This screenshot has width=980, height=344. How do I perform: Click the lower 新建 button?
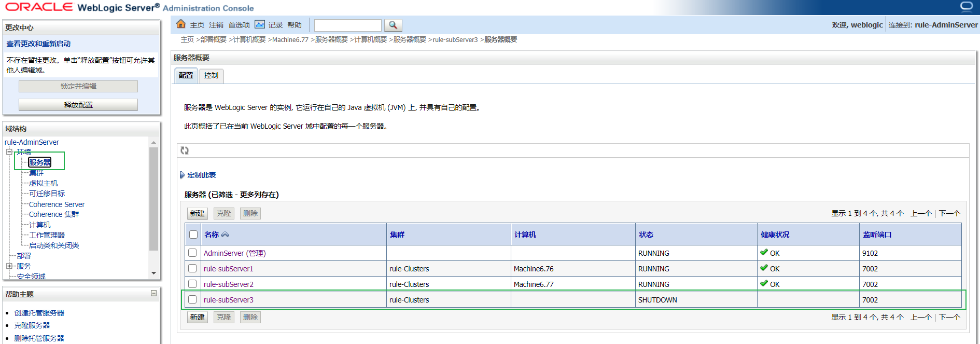click(198, 317)
